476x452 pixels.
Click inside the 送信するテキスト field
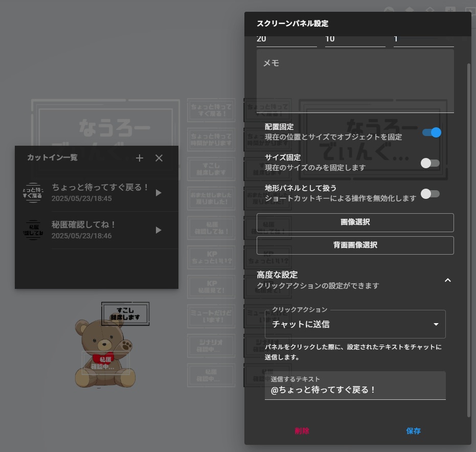point(355,390)
